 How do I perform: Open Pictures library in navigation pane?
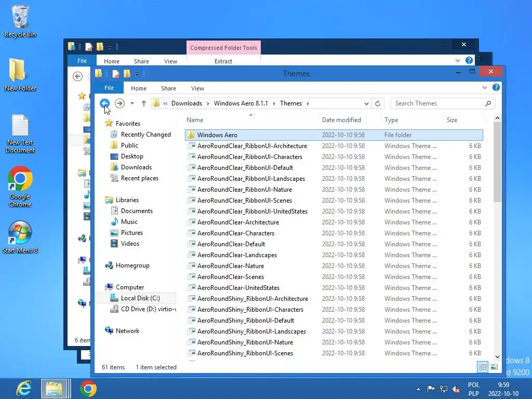click(x=131, y=233)
